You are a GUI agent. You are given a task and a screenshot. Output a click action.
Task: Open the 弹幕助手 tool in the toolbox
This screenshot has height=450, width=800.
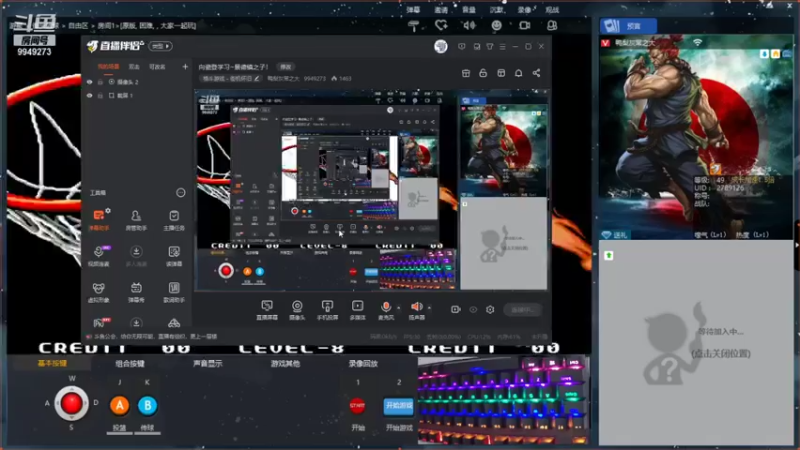(98, 220)
